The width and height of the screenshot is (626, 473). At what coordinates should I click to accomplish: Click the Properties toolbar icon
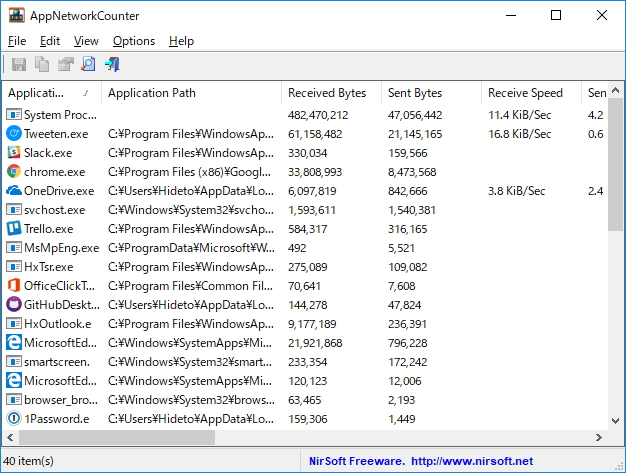[x=65, y=64]
